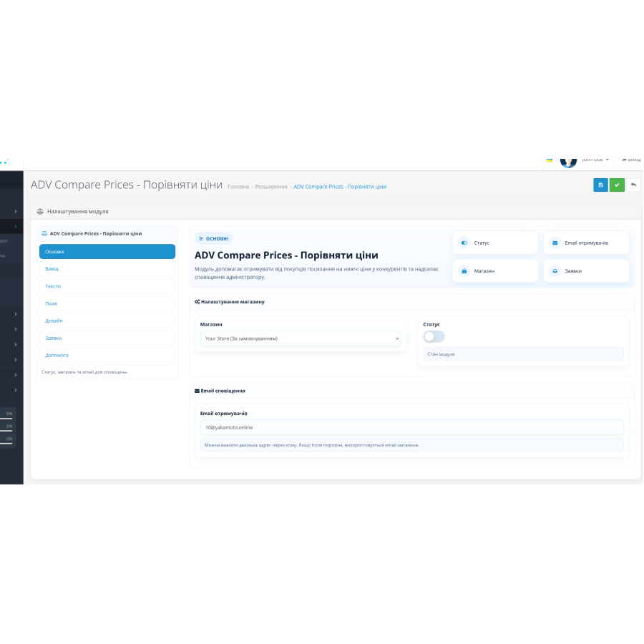
Task: Click the main page title ADV Compare Prices
Action: click(x=127, y=185)
